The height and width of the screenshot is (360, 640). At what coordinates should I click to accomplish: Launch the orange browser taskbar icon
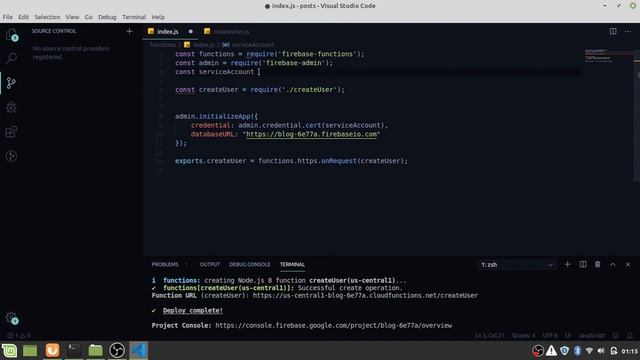[52, 350]
